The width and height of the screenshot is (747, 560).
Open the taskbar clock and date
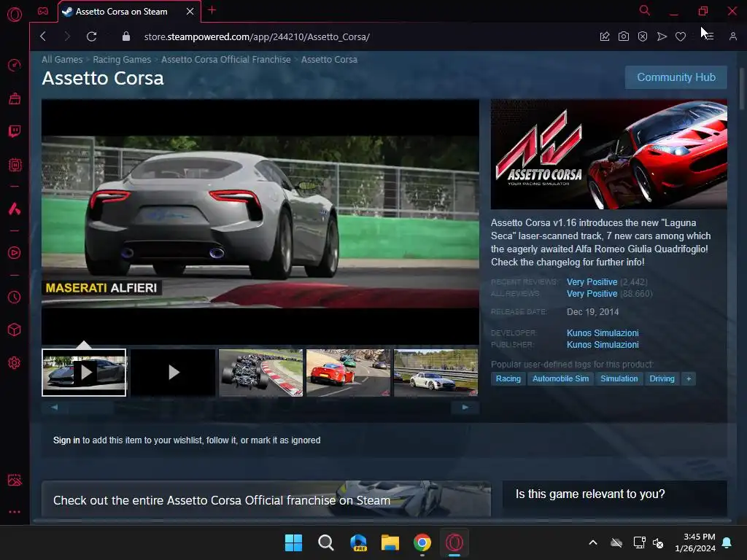(695, 542)
